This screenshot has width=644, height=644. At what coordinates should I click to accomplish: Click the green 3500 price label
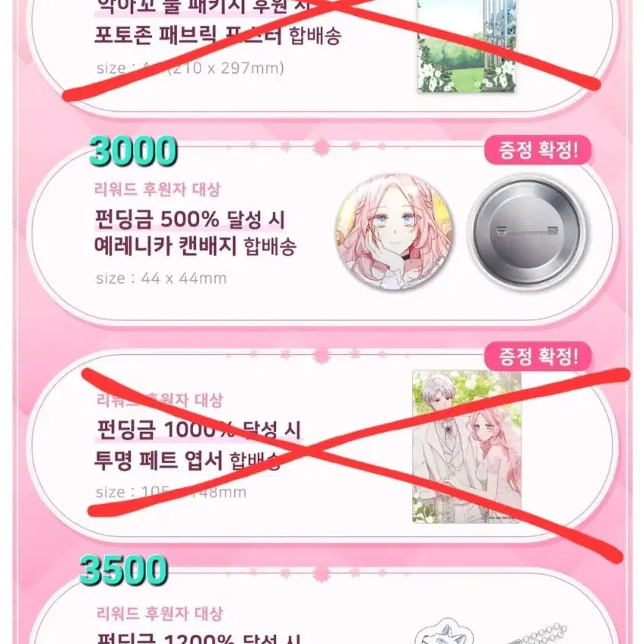click(123, 569)
